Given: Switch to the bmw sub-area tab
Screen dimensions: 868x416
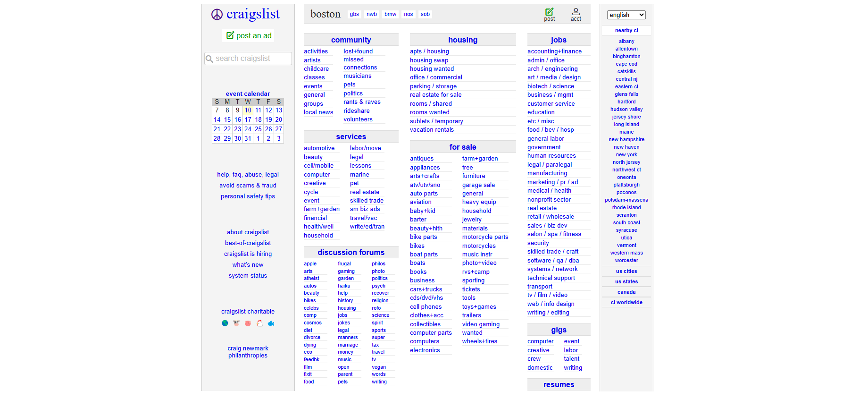Looking at the screenshot, I should [x=390, y=15].
